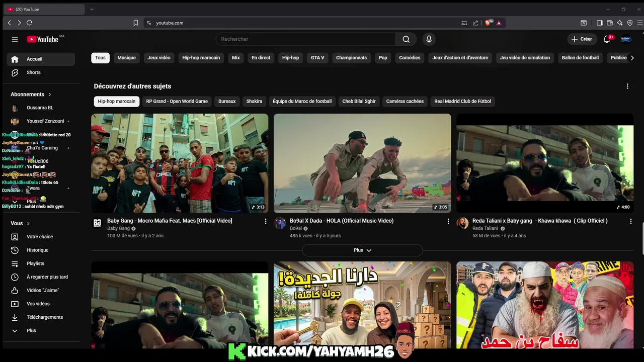Select the Championnats filter chip

(351, 58)
